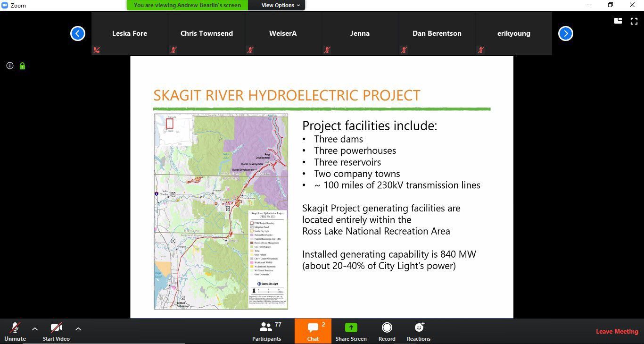This screenshot has width=644, height=344.
Task: Open the Participants panel
Action: click(x=267, y=331)
